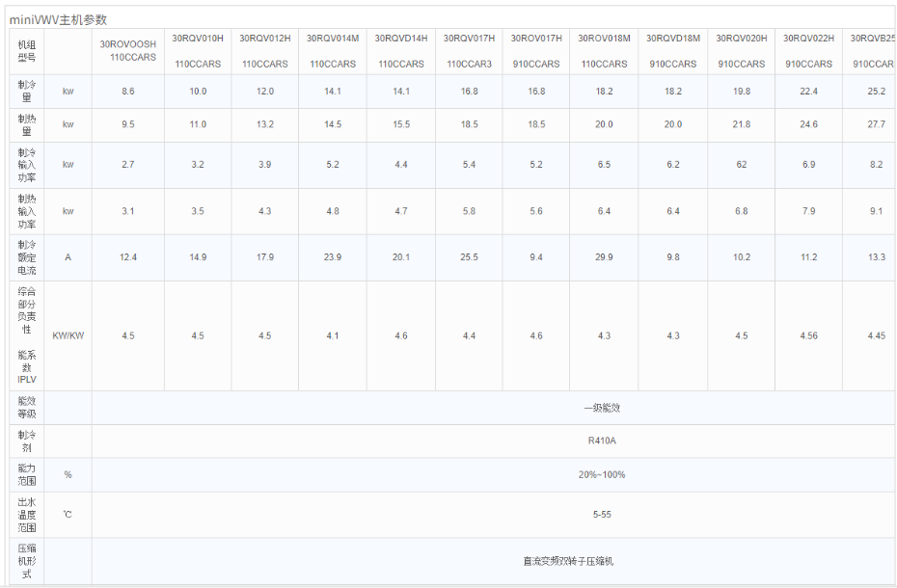This screenshot has height=588, width=897.
Task: Select the 制冷量 row label
Action: coord(26,92)
